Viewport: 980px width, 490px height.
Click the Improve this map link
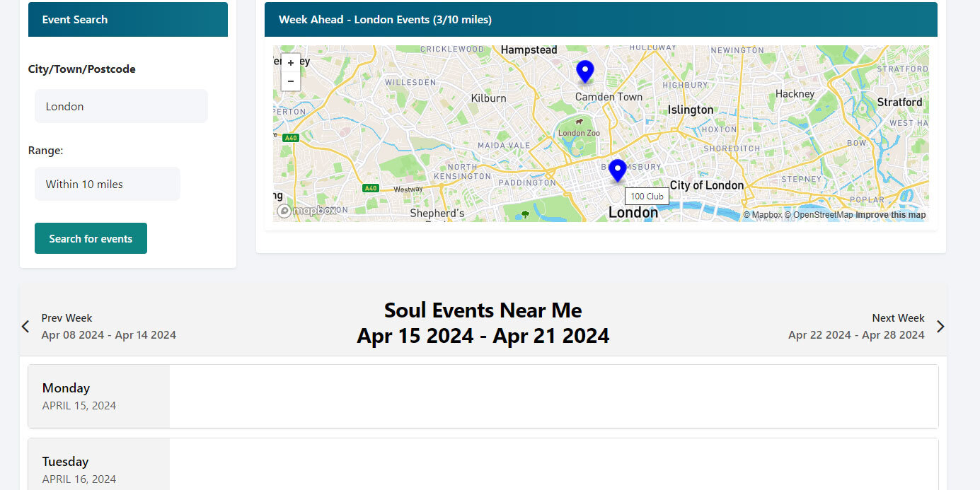pyautogui.click(x=890, y=215)
